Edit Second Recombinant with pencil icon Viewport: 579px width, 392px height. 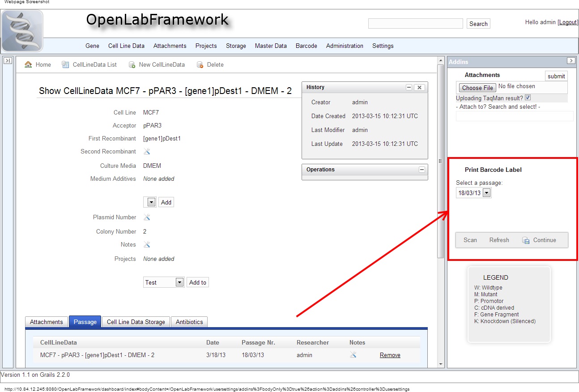tap(147, 152)
